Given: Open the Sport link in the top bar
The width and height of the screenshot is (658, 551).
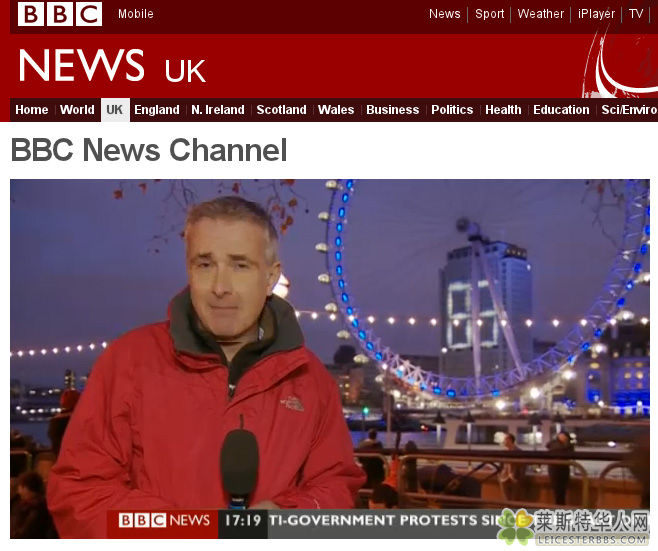Looking at the screenshot, I should point(489,14).
